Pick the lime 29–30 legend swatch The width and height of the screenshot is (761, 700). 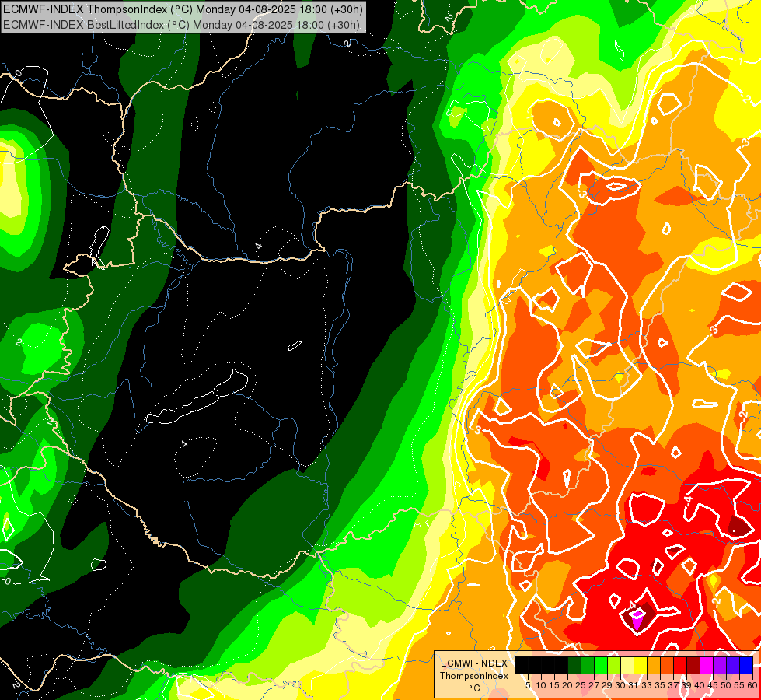click(x=614, y=665)
